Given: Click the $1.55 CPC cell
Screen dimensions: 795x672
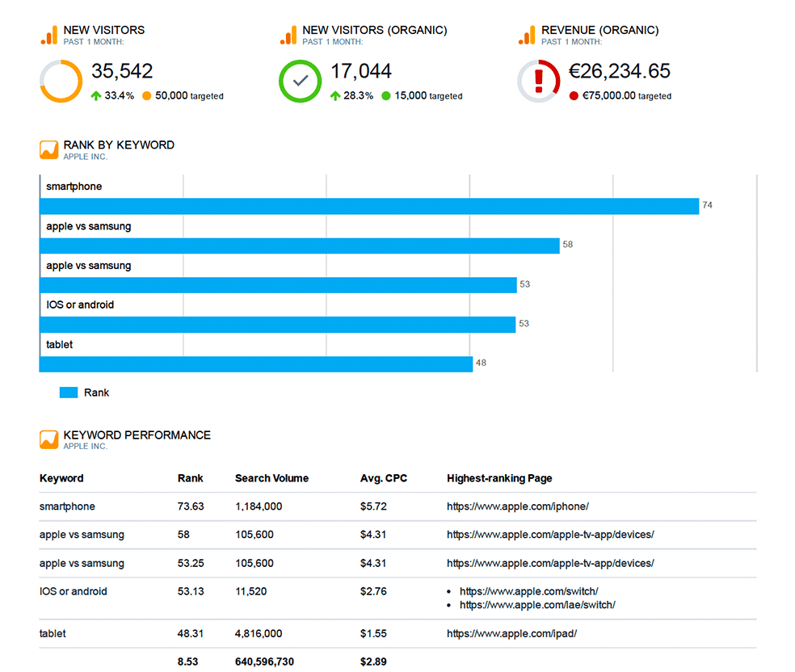Looking at the screenshot, I should [x=373, y=633].
